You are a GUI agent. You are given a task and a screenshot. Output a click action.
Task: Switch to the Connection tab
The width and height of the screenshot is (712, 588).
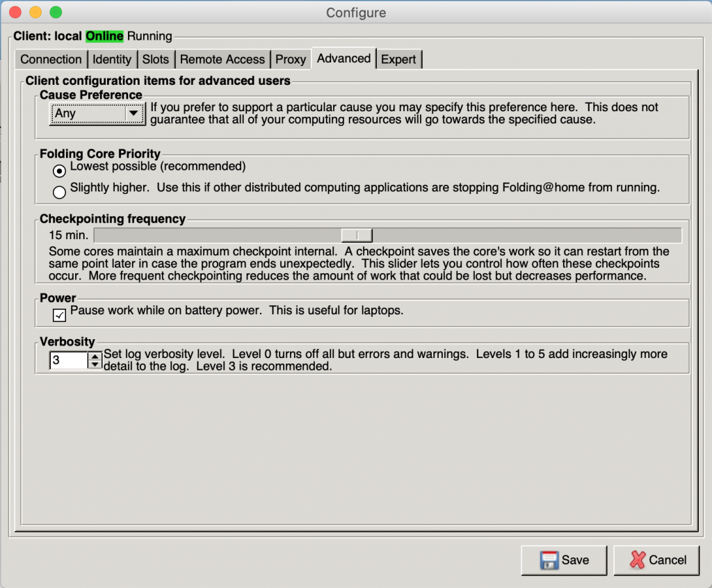(51, 60)
